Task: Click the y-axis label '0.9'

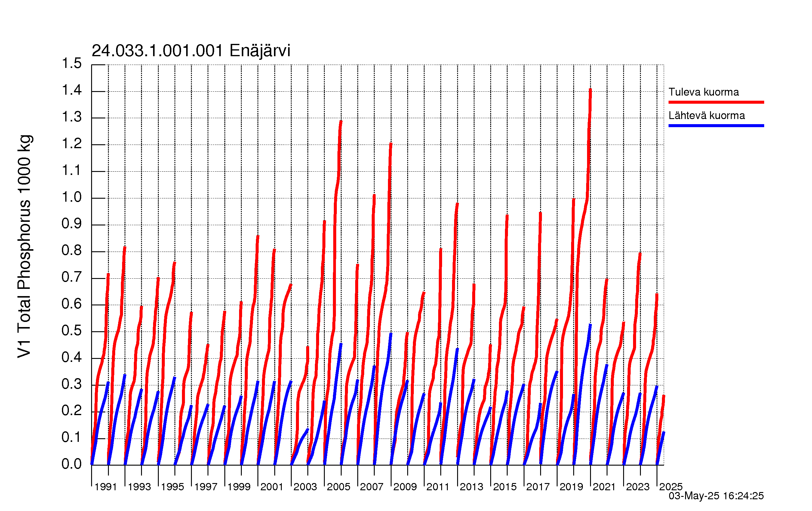Action: click(72, 223)
